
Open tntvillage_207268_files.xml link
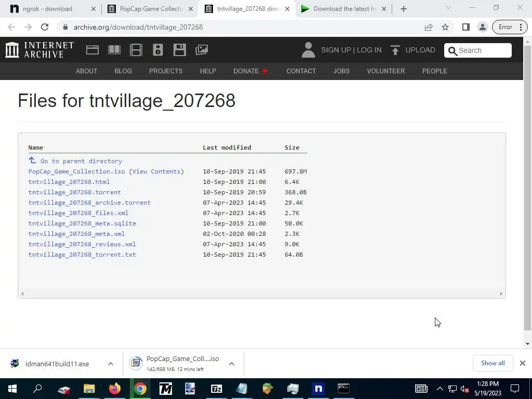click(78, 213)
